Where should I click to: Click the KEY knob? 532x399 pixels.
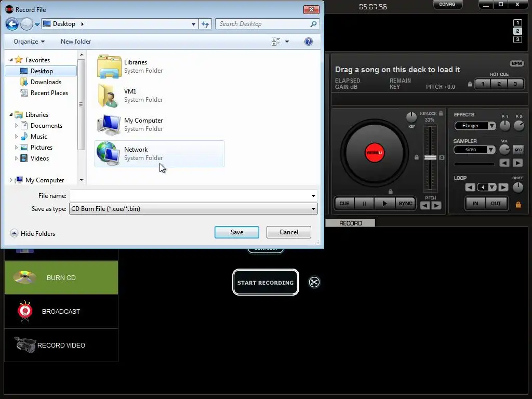tap(411, 117)
